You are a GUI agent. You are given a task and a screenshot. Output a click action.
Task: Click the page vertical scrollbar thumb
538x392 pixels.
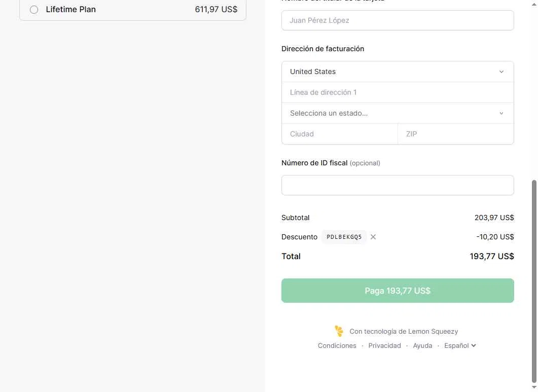pos(534,281)
